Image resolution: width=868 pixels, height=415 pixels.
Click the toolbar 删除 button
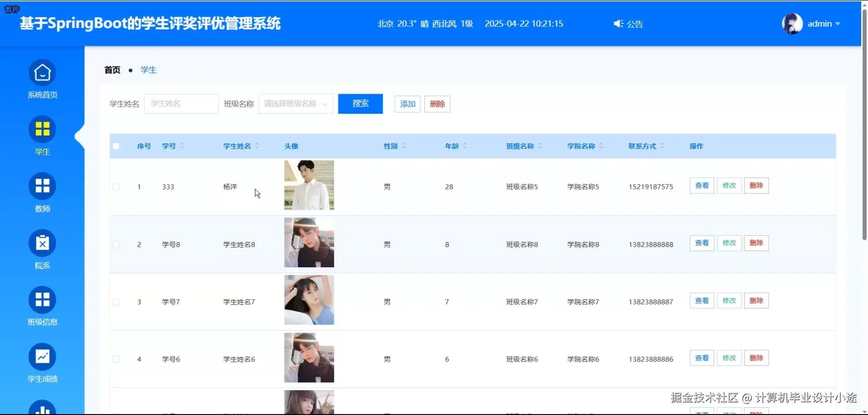[x=437, y=104]
